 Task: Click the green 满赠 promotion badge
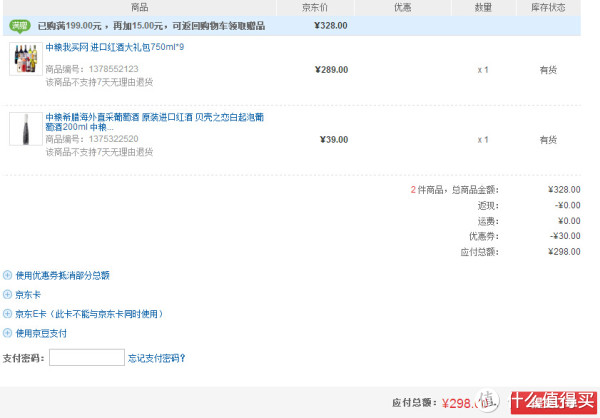click(x=20, y=26)
